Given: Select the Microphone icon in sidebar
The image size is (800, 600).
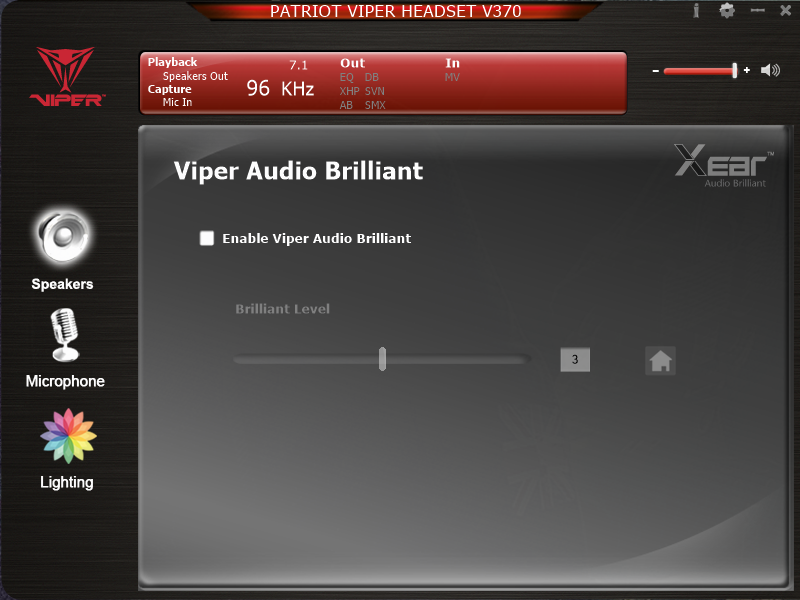Looking at the screenshot, I should (64, 336).
